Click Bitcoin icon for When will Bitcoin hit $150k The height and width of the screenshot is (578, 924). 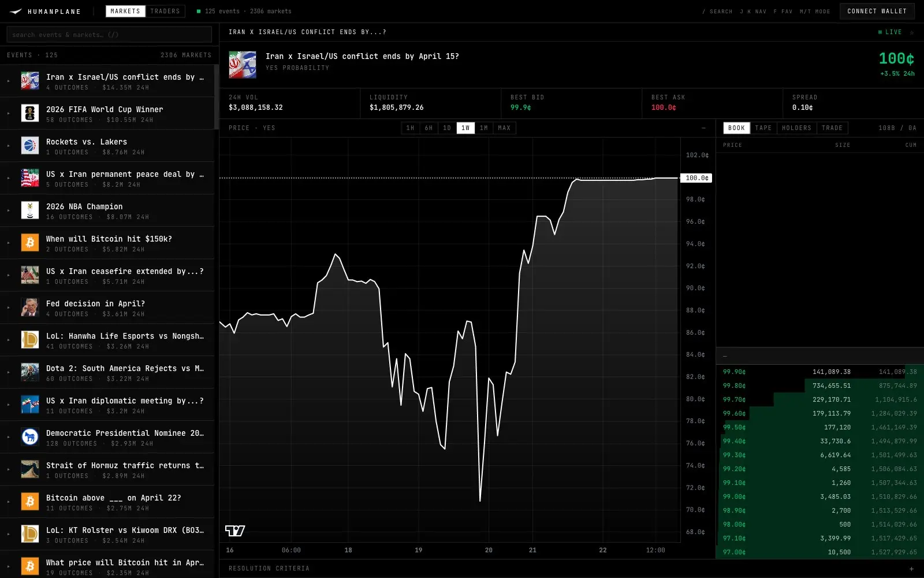click(30, 243)
